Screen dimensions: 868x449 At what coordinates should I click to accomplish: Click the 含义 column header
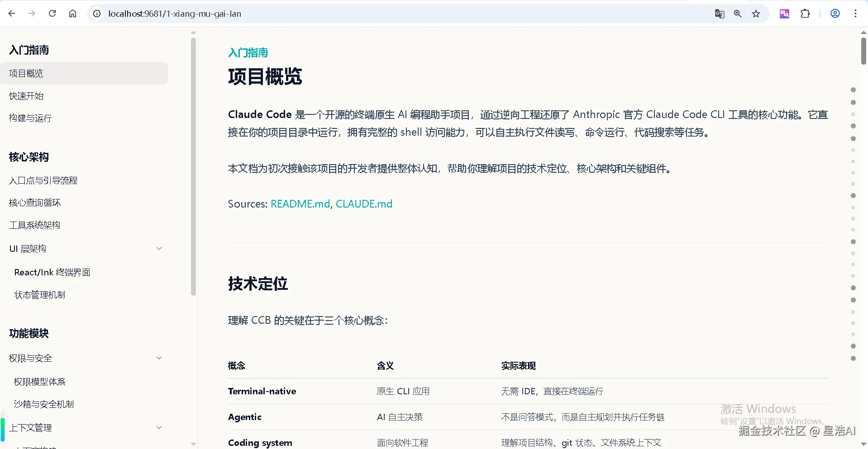[x=386, y=366]
